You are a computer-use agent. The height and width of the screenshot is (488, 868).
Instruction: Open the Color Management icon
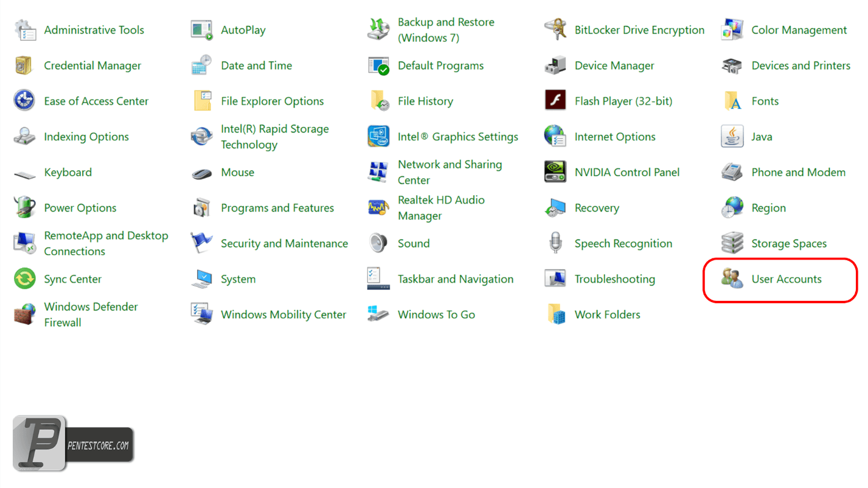coord(732,30)
